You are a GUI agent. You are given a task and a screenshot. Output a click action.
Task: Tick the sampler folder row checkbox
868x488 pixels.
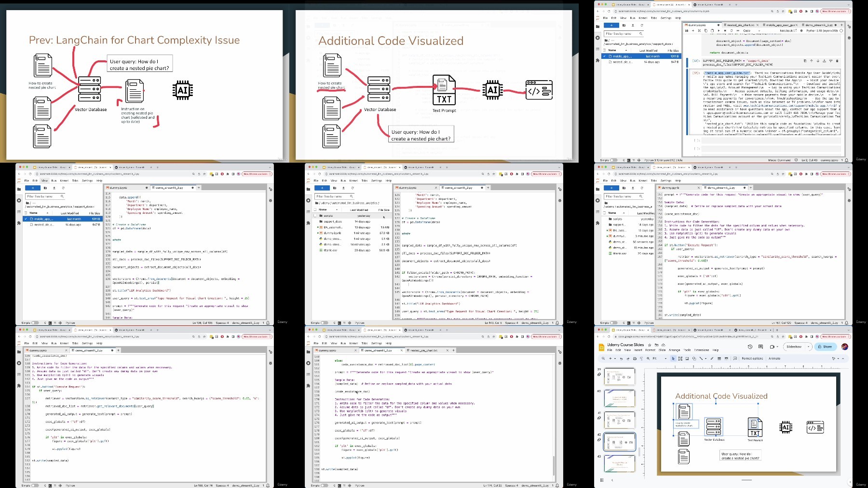pyautogui.click(x=315, y=216)
